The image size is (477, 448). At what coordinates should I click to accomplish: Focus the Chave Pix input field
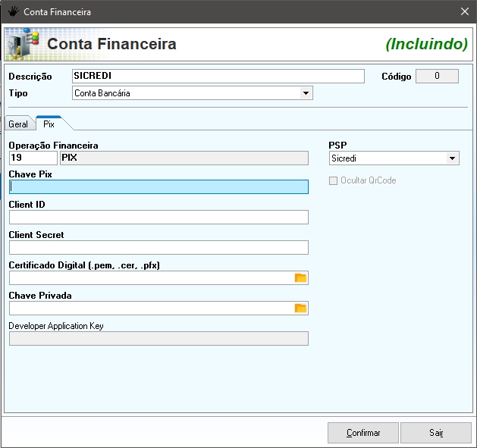158,186
